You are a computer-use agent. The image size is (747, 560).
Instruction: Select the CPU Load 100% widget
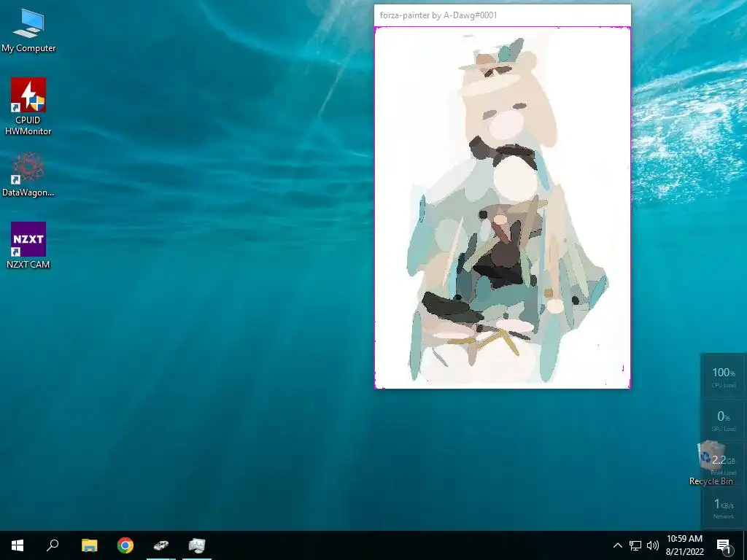click(x=723, y=377)
